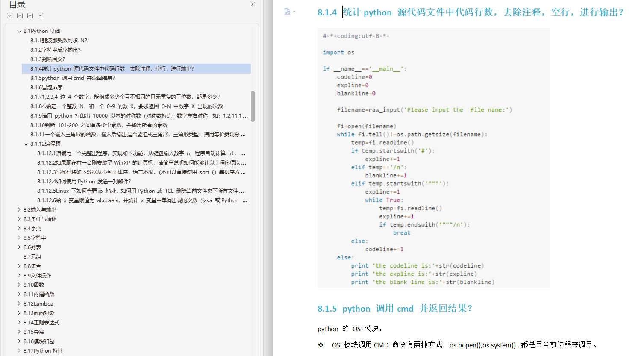Click the 目录 panel title
Viewport: 644px width, 356px height.
pyautogui.click(x=17, y=4)
